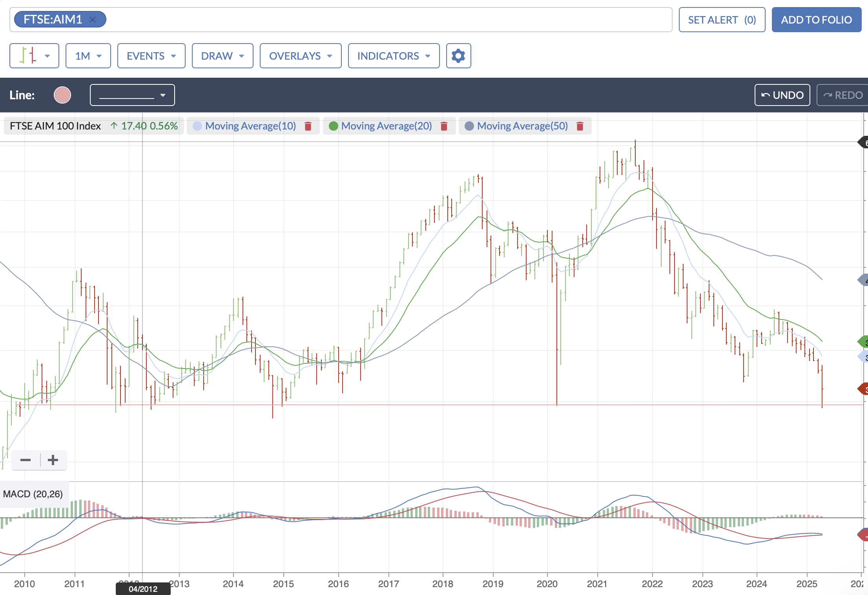Screen dimensions: 868x595
Task: Open the EVENTS menu
Action: click(x=151, y=56)
